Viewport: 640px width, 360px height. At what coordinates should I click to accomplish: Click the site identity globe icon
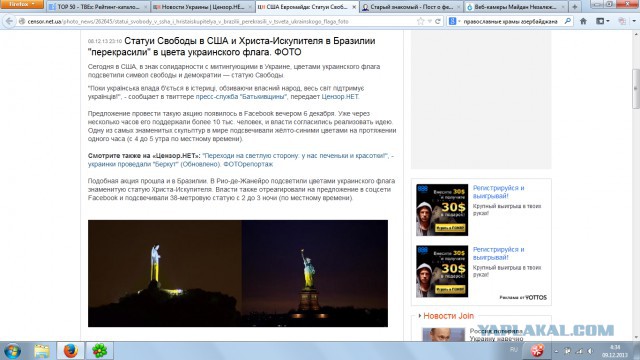pos(22,21)
